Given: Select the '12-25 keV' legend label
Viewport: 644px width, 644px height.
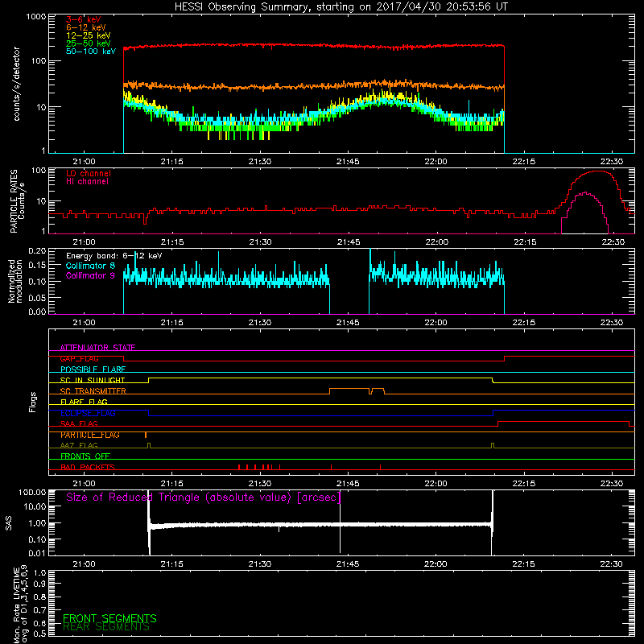Looking at the screenshot, I should pyautogui.click(x=89, y=35).
